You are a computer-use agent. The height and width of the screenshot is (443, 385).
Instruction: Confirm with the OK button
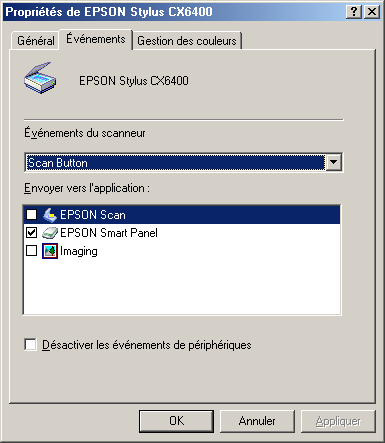point(176,421)
